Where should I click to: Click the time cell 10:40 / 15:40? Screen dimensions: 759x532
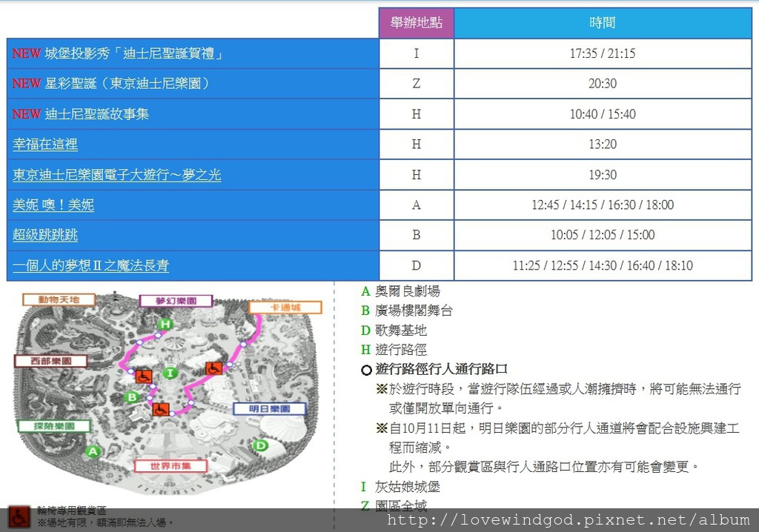pos(603,114)
